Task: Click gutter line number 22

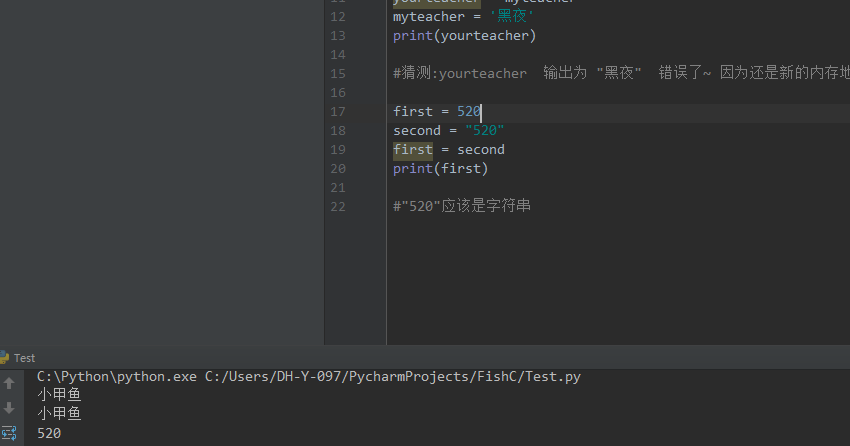Action: point(338,206)
